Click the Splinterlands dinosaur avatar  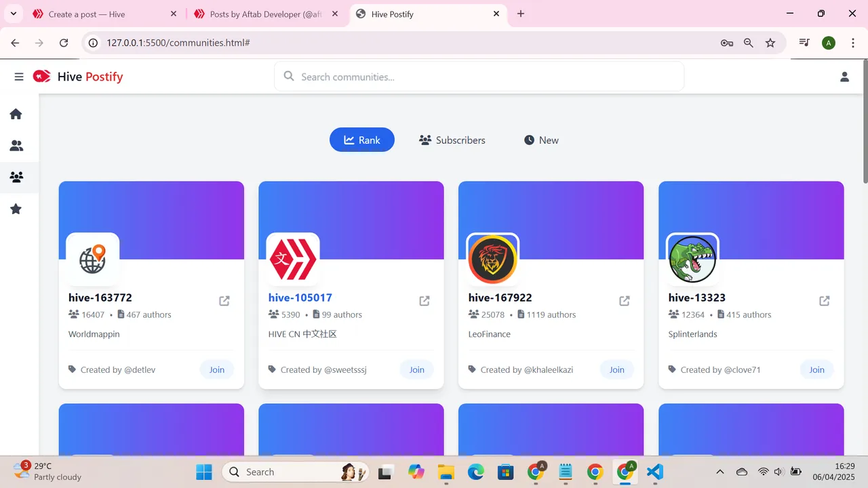pyautogui.click(x=693, y=260)
